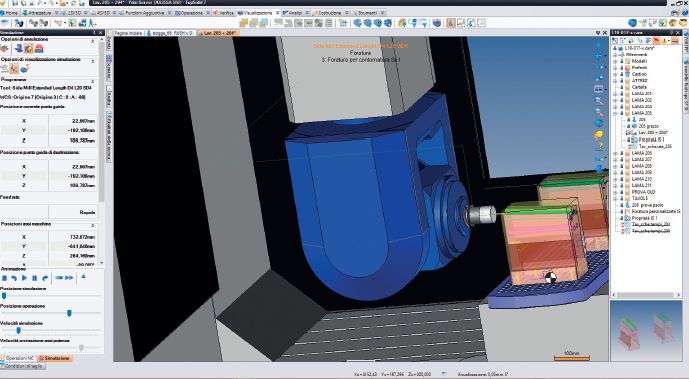Click the Posizione operazione slider handle
The width and height of the screenshot is (689, 379).
click(x=69, y=313)
